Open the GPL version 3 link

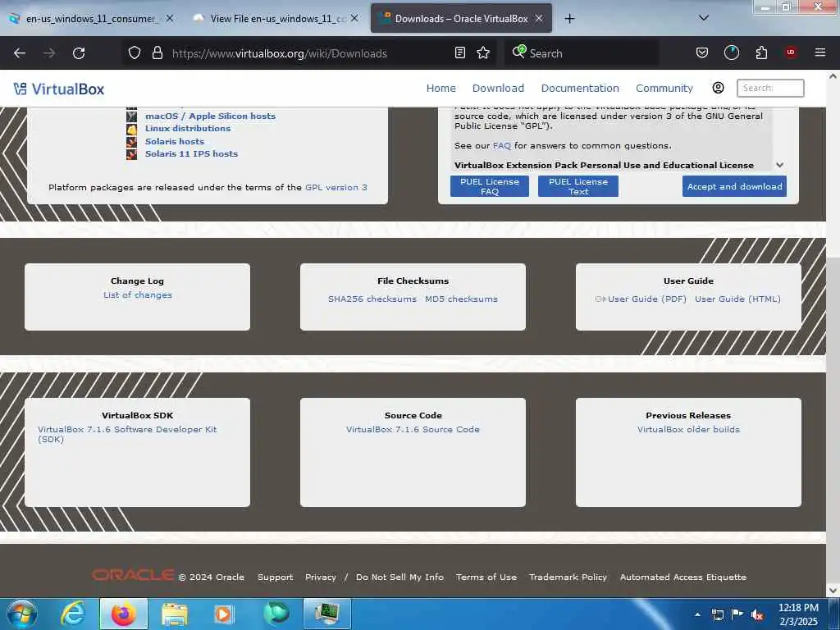point(336,188)
